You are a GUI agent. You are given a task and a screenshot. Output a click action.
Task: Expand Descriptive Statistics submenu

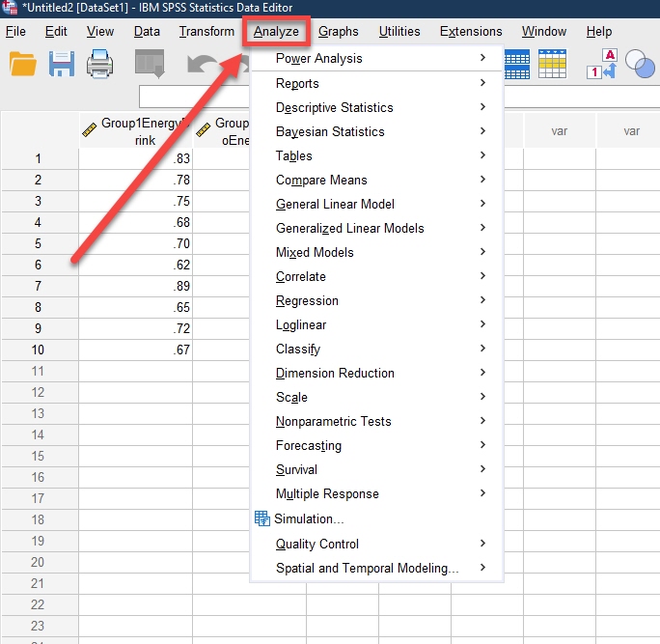376,107
